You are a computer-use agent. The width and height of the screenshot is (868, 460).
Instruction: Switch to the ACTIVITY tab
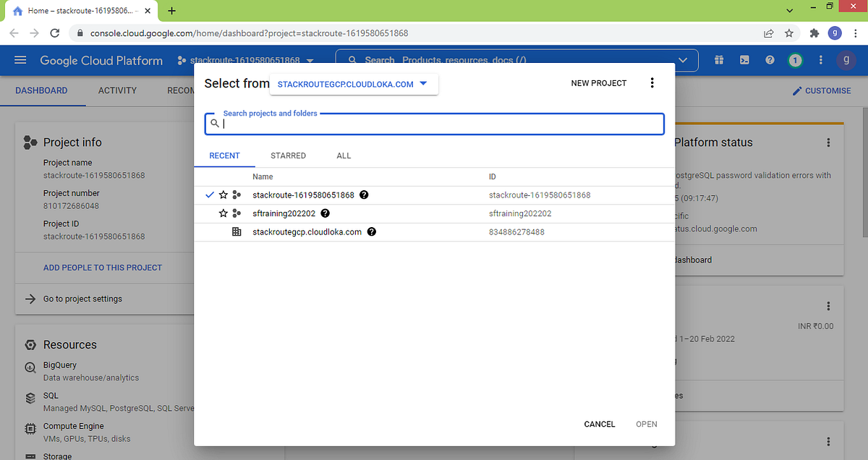117,90
